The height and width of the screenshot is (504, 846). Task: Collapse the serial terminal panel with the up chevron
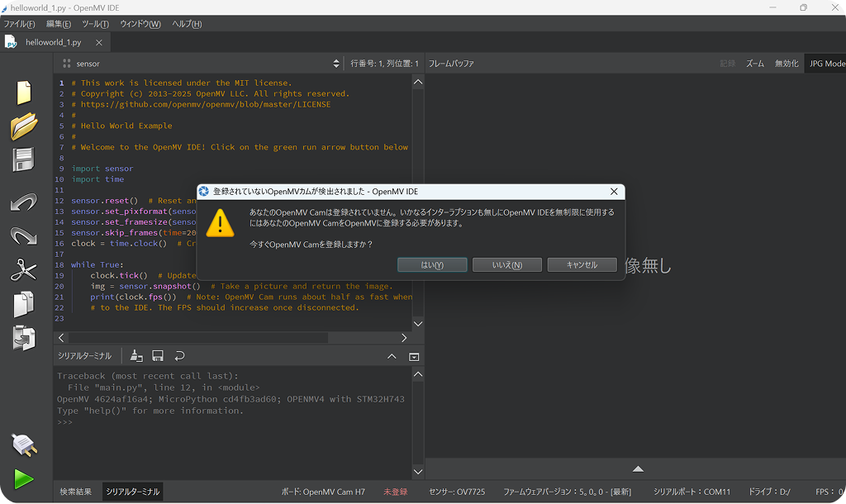(392, 357)
